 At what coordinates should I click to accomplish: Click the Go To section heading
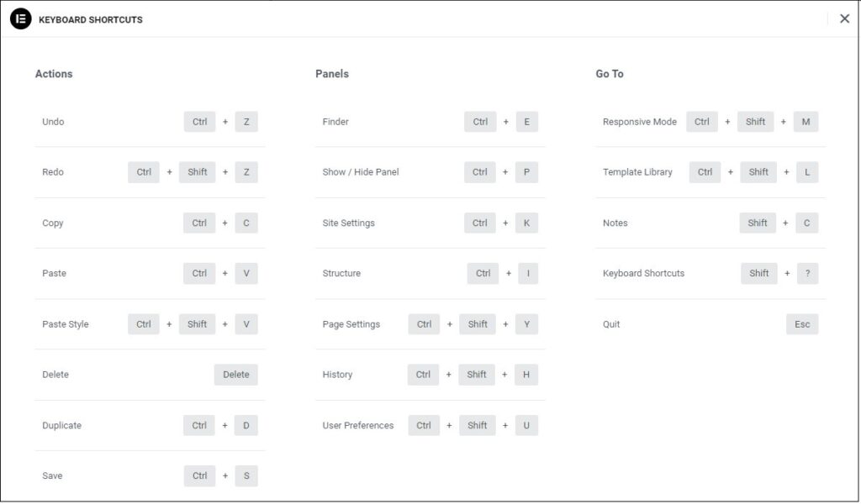tap(609, 73)
